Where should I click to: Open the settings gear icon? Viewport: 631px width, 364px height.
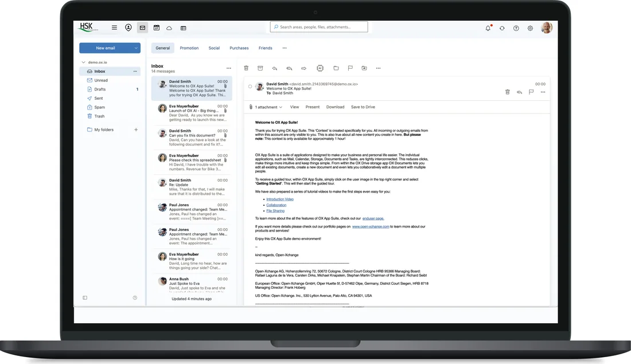click(x=530, y=28)
